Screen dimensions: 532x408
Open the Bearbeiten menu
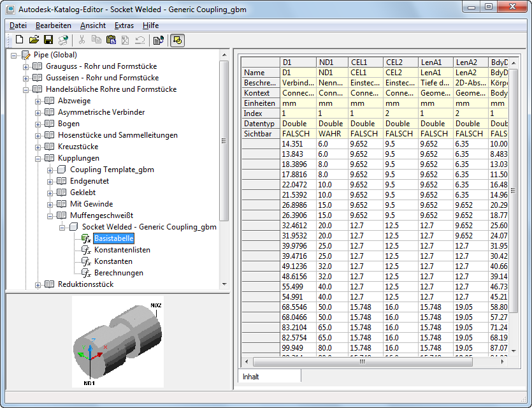point(54,25)
